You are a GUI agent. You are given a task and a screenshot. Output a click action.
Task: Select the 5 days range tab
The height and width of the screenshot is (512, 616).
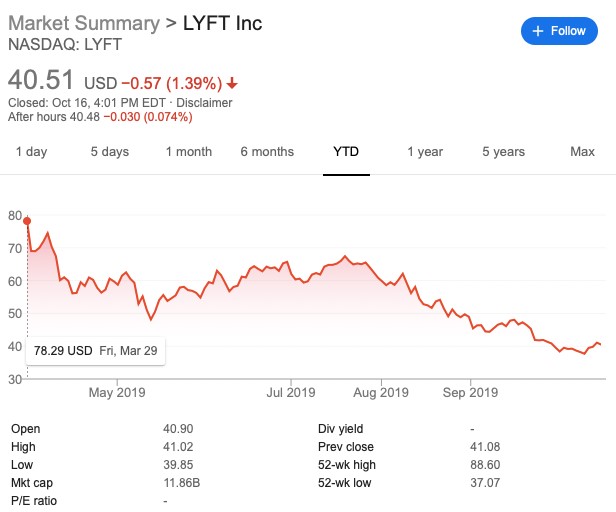[109, 152]
